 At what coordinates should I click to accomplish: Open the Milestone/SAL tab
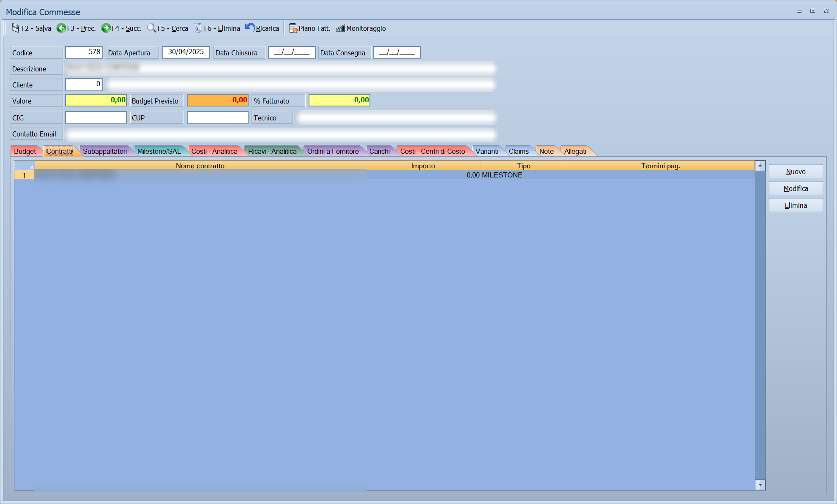coord(159,151)
